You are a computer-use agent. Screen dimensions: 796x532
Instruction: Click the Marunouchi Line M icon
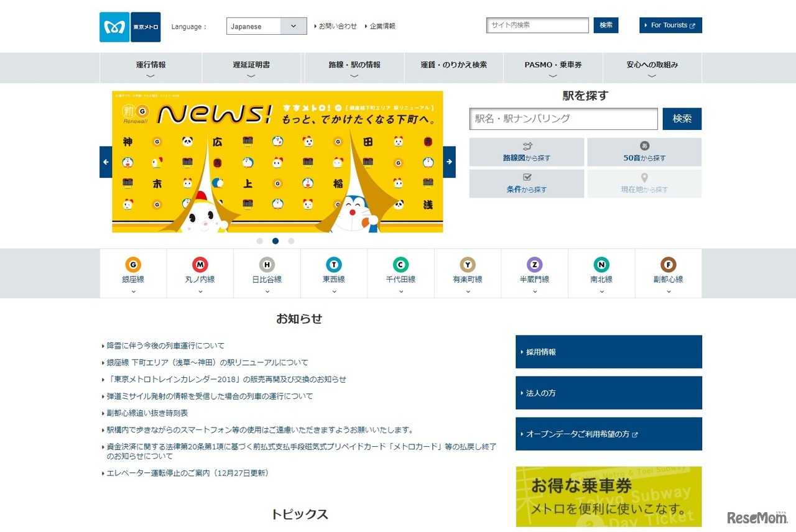coord(200,265)
